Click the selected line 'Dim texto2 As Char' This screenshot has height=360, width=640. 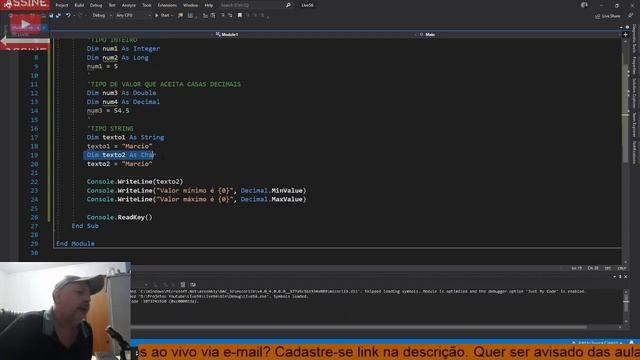pyautogui.click(x=121, y=155)
